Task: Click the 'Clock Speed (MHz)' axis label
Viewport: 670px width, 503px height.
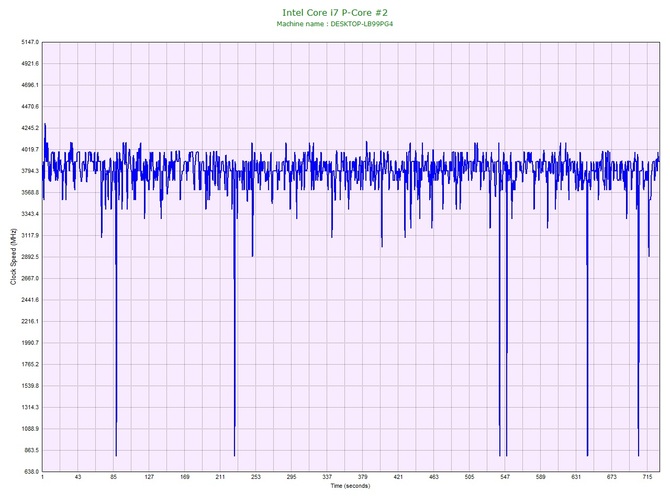Action: click(14, 257)
